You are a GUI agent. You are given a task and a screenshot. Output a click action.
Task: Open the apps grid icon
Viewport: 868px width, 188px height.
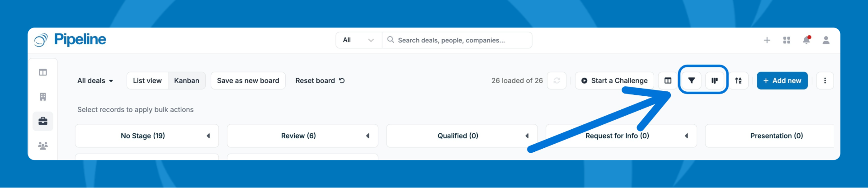click(787, 40)
